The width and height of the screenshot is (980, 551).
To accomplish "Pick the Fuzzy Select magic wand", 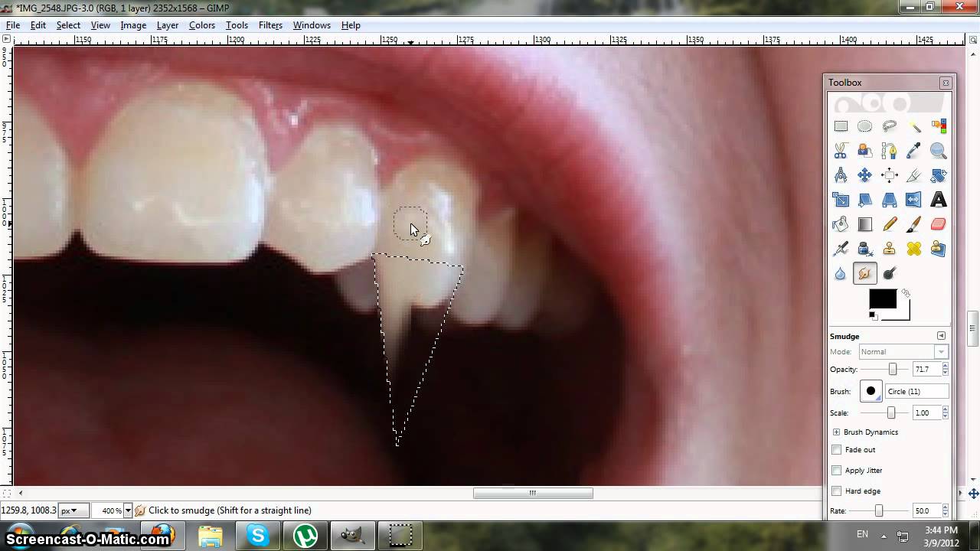I will tap(913, 127).
